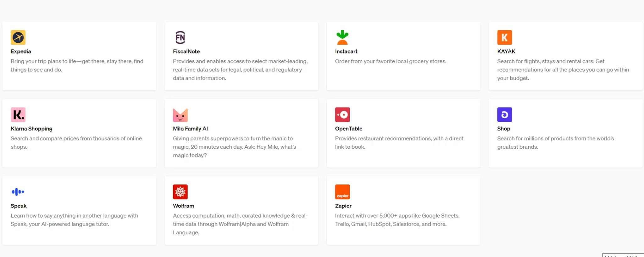Open the Speak language tutor card

[79, 211]
